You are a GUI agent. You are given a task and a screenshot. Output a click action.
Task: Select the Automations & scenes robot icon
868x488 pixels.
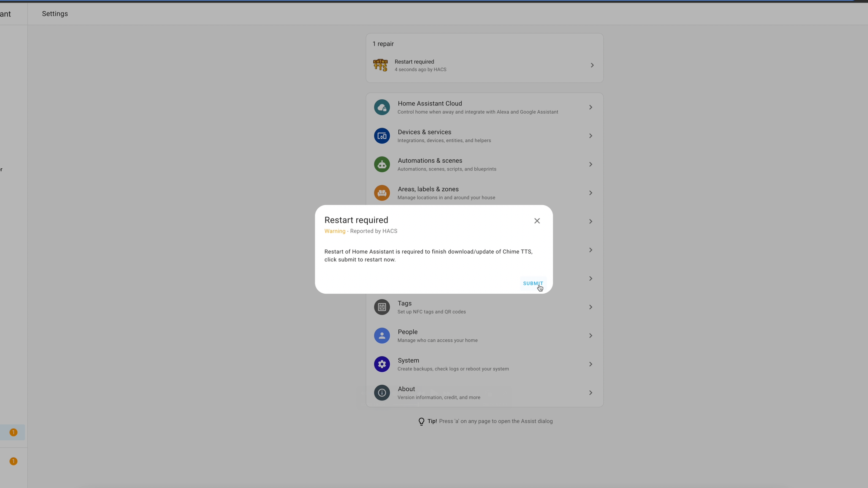click(x=382, y=164)
